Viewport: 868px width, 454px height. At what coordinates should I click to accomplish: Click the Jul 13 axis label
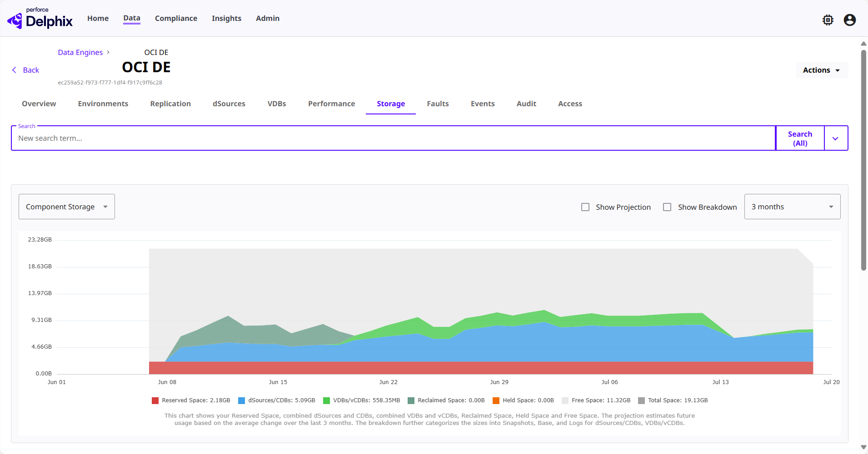[720, 382]
